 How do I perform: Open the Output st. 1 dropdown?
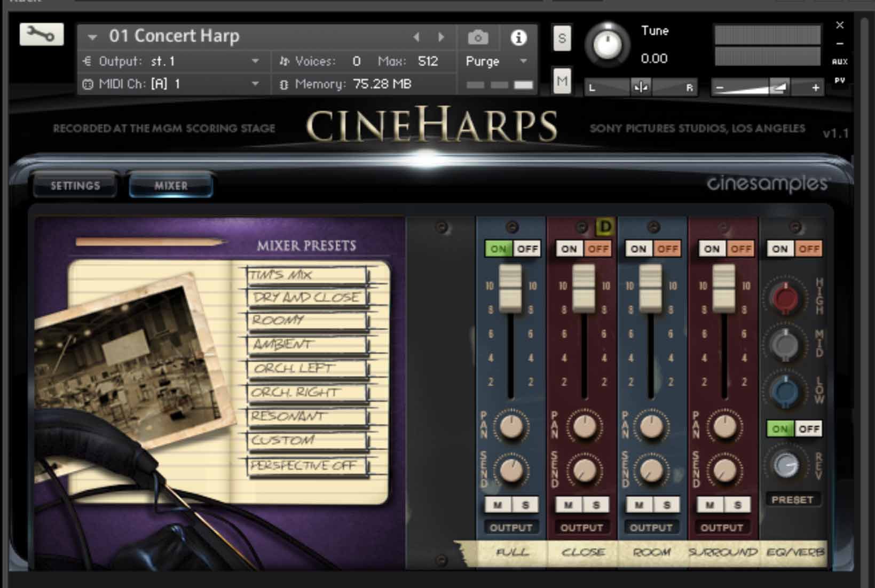coord(256,61)
